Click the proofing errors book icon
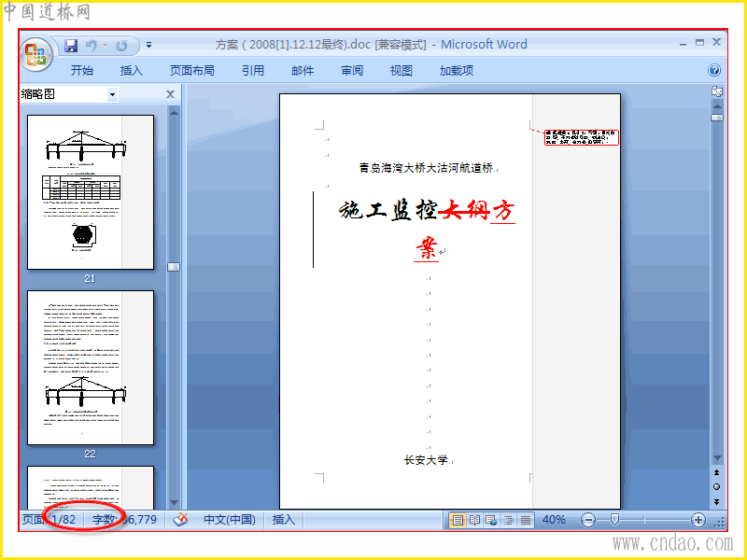Viewport: 747px width, 560px height. [x=180, y=520]
